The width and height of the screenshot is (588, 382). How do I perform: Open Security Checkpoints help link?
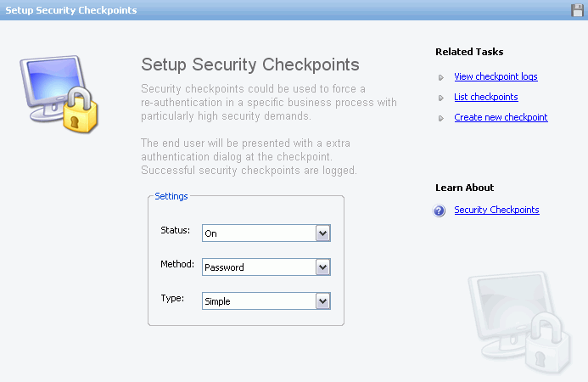pos(497,210)
